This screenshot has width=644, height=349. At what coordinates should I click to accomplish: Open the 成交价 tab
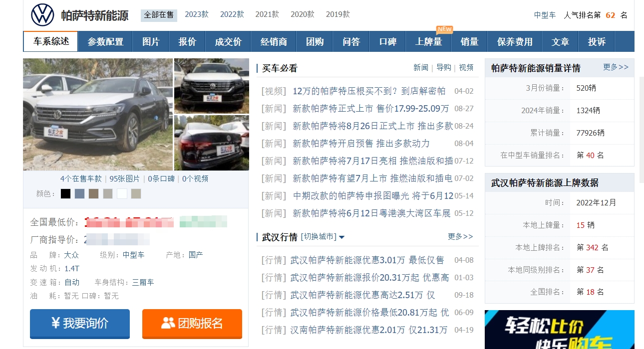228,42
